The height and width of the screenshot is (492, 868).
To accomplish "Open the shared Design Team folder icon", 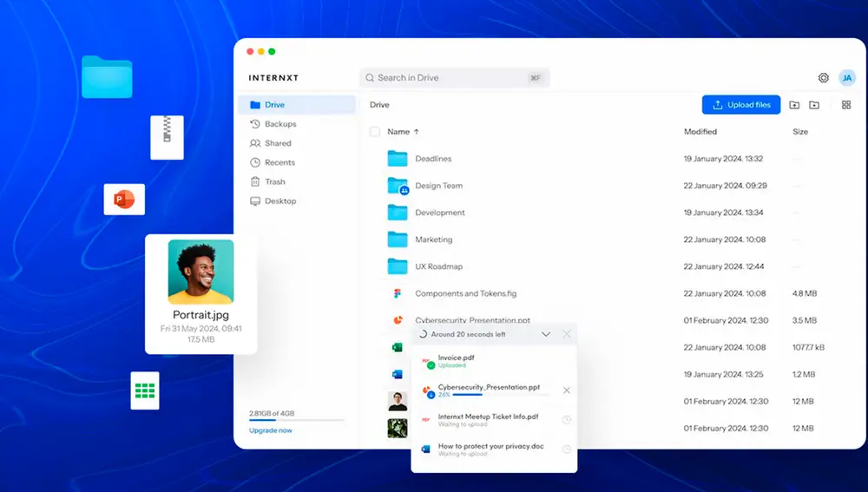I will pos(398,186).
